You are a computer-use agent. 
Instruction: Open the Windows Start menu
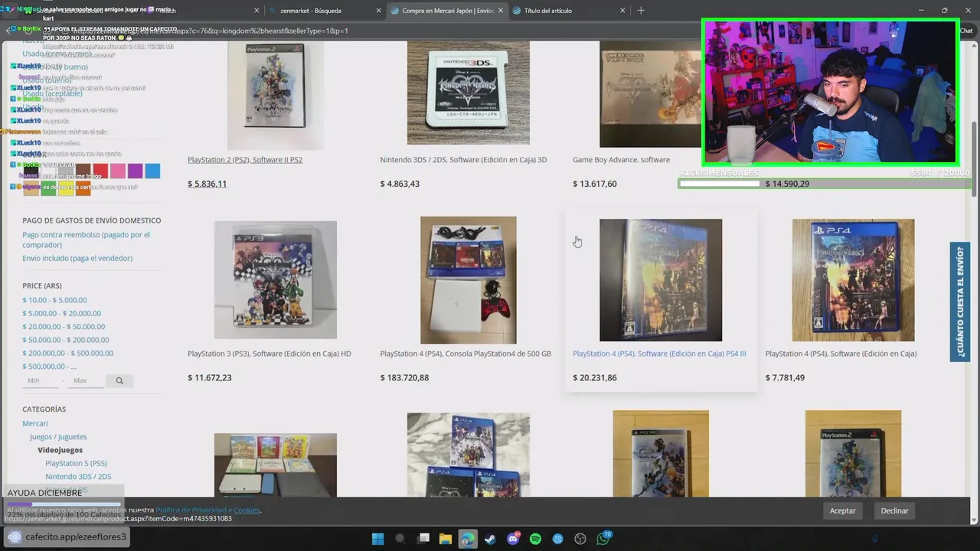[377, 539]
